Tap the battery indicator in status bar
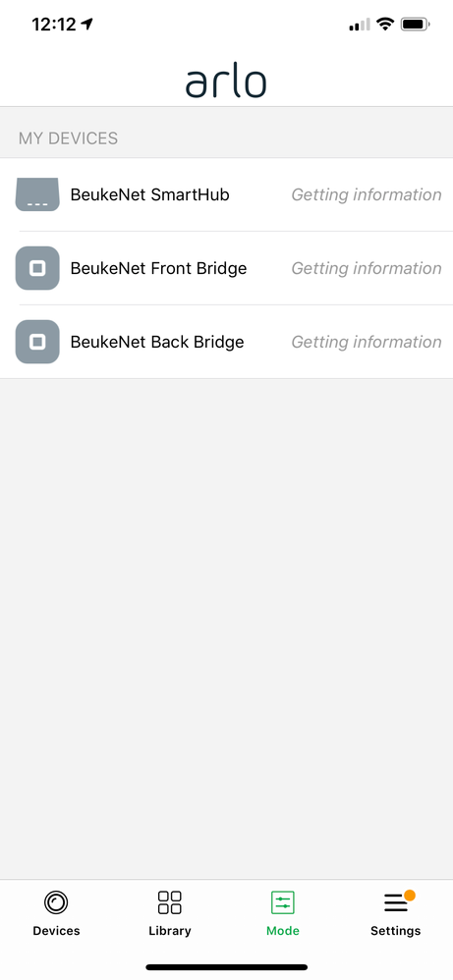The width and height of the screenshot is (453, 980). coord(416,25)
